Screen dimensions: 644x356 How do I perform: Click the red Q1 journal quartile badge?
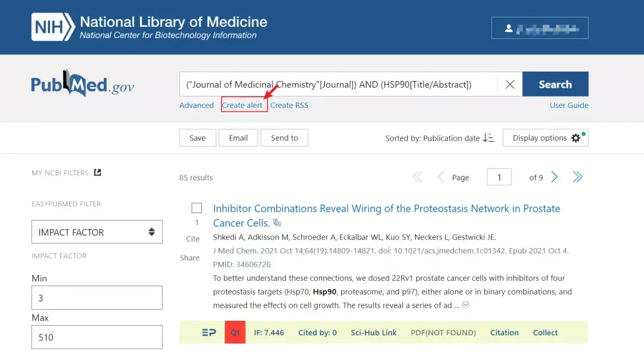pyautogui.click(x=235, y=332)
